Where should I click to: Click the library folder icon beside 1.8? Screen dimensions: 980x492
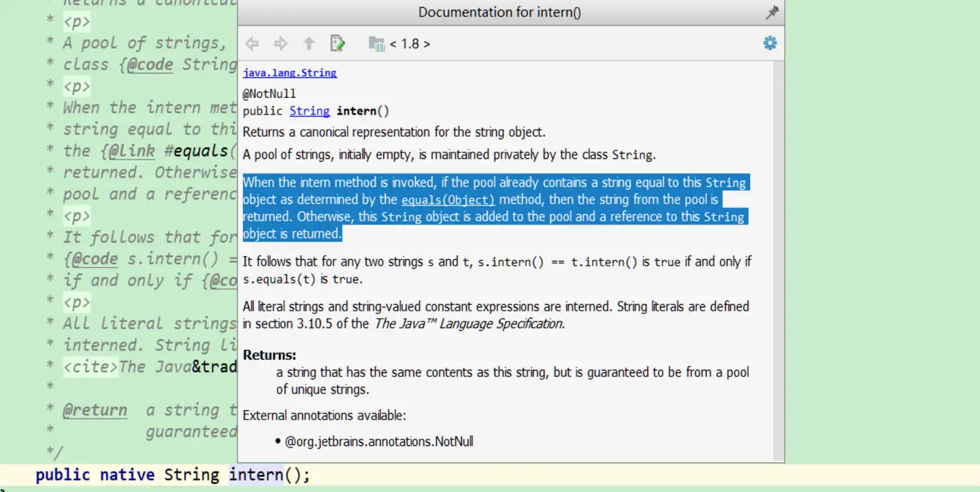(x=376, y=44)
